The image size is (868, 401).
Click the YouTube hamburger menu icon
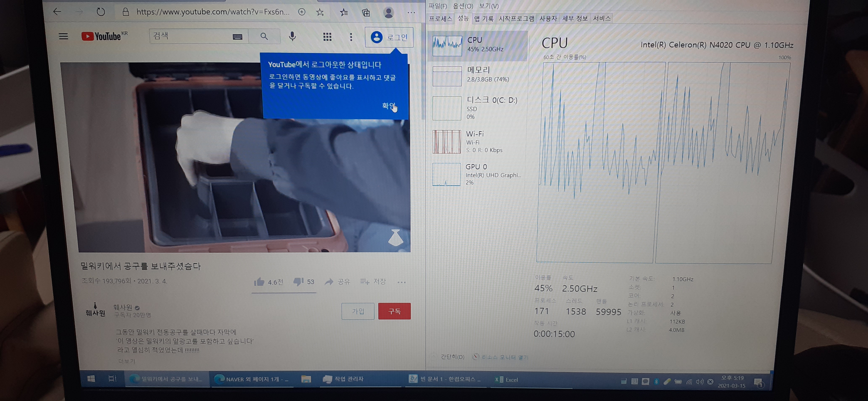63,36
